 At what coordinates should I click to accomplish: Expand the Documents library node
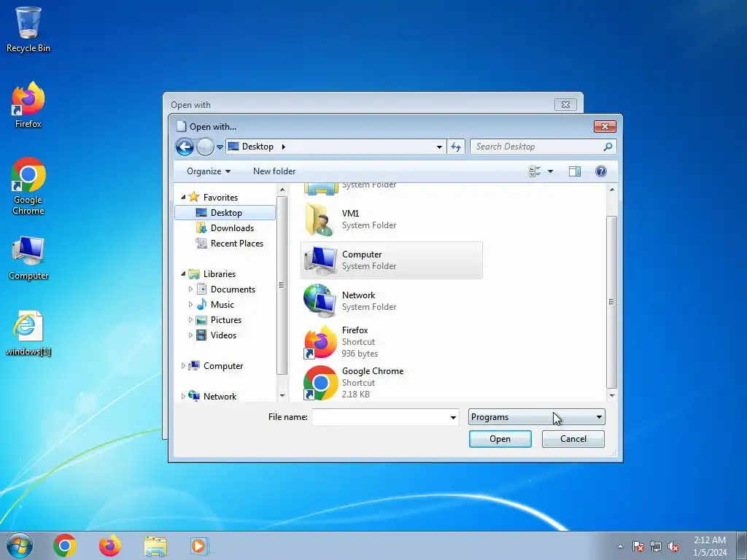(190, 289)
